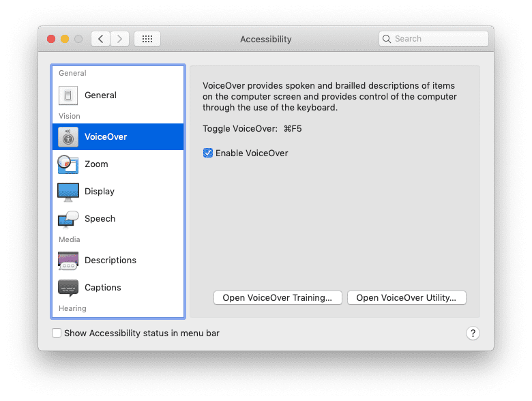Click the General switch icon in sidebar
Screen dimensions: 532x401
click(x=68, y=95)
